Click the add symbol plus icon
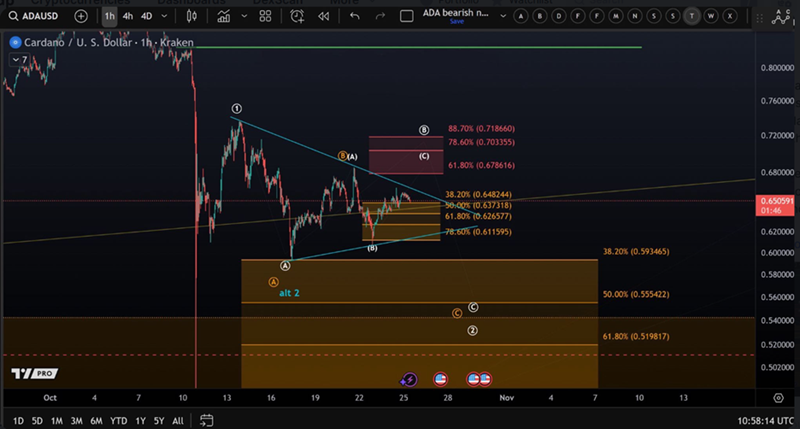 (81, 16)
